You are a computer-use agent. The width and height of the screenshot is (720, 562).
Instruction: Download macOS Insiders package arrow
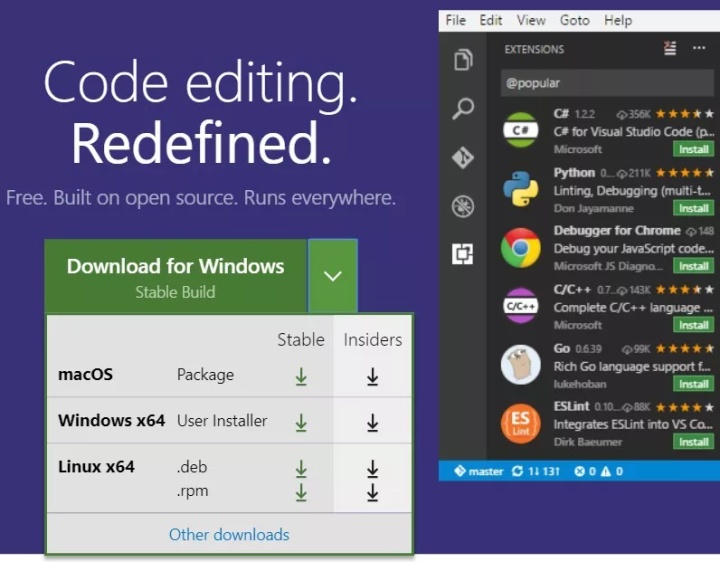[372, 377]
